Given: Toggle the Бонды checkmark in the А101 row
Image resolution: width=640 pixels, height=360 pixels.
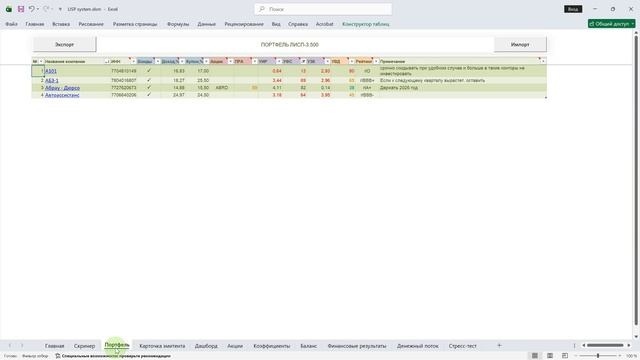Looking at the screenshot, I should pyautogui.click(x=149, y=71).
